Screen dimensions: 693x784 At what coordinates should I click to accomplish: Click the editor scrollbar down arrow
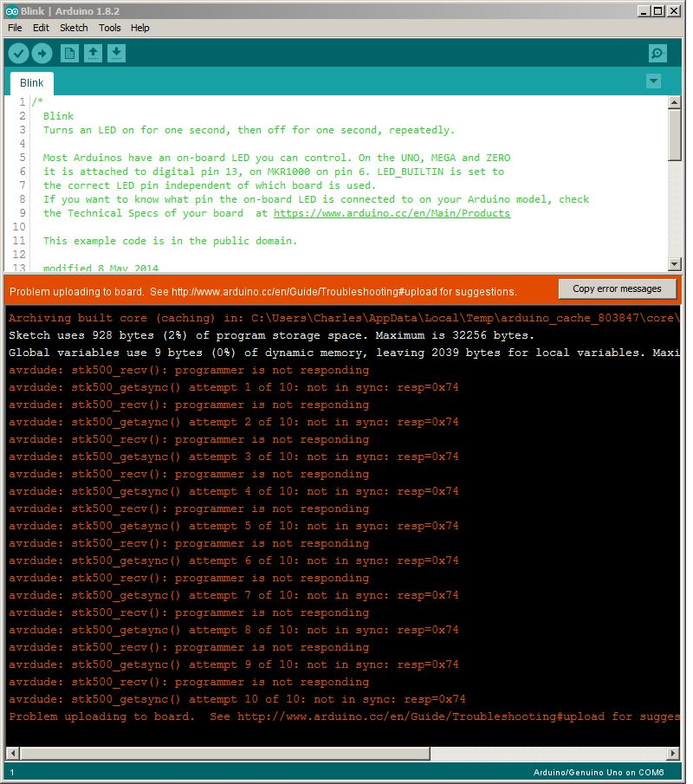[x=675, y=264]
